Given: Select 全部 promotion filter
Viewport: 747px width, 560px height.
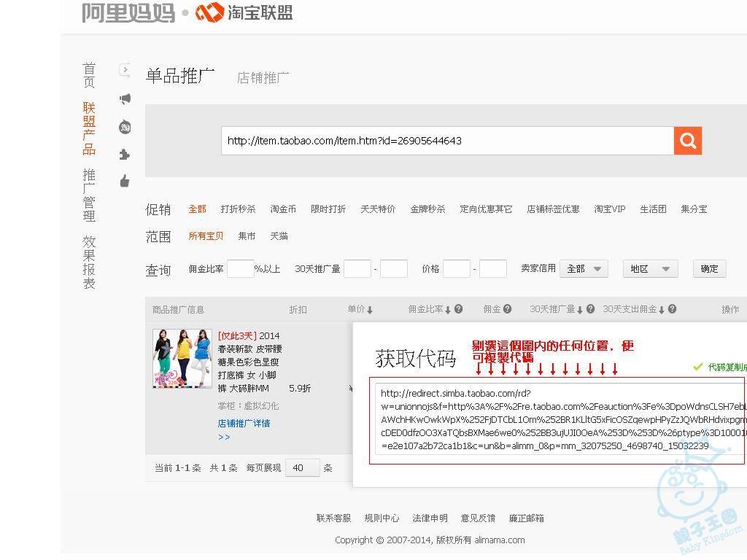Looking at the screenshot, I should [x=197, y=209].
